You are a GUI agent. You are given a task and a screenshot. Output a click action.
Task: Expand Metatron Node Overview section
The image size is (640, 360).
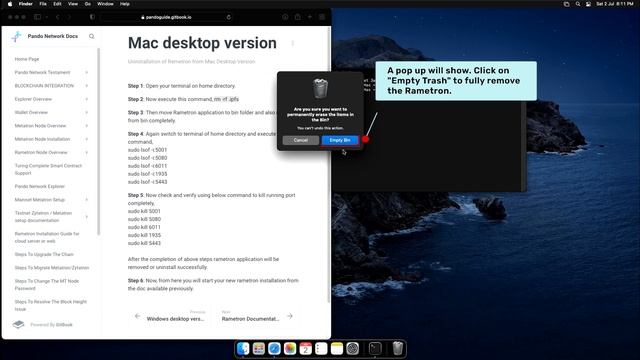pos(87,126)
